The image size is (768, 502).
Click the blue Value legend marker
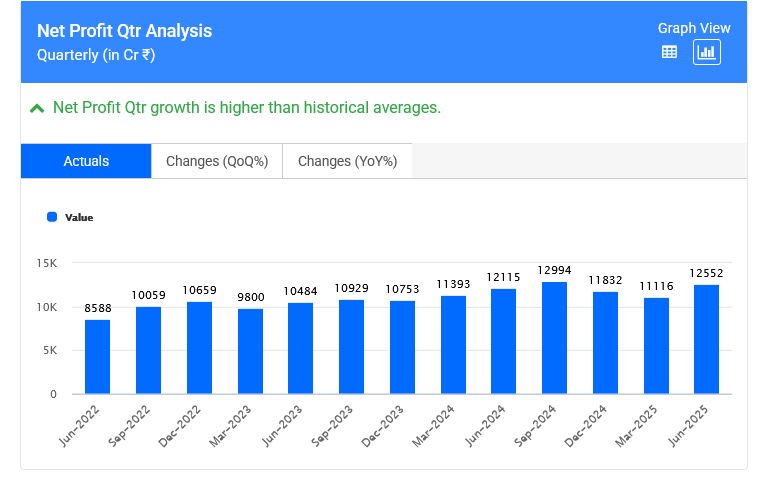coord(52,216)
